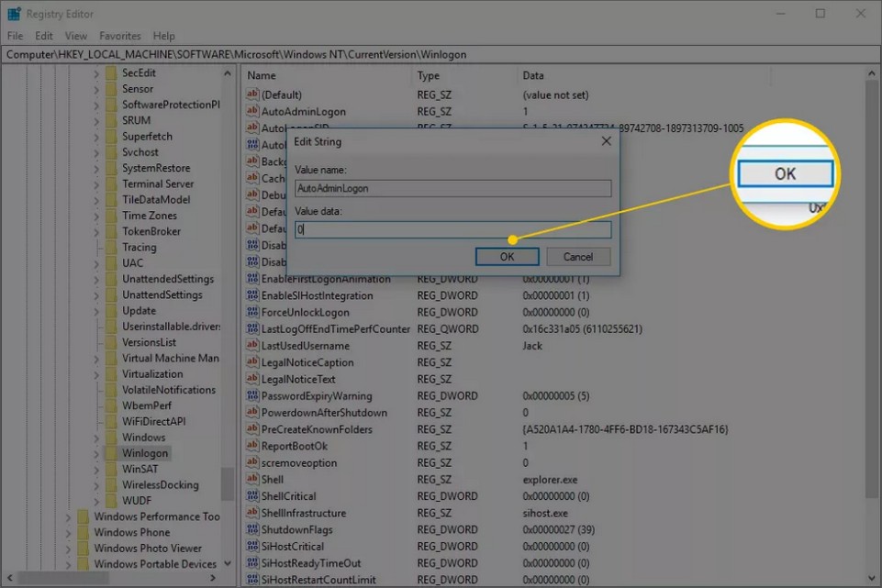Viewport: 882px width, 588px height.
Task: Select the folder icon beside WinSAT
Action: [x=111, y=469]
